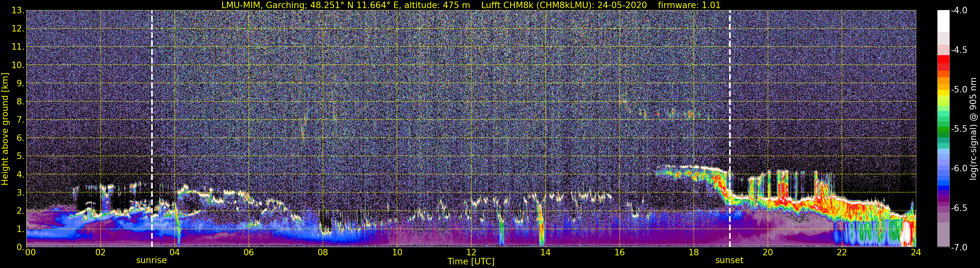Click the '22' time axis tick label
Viewport: 980px width, 268px height.
[x=842, y=252]
